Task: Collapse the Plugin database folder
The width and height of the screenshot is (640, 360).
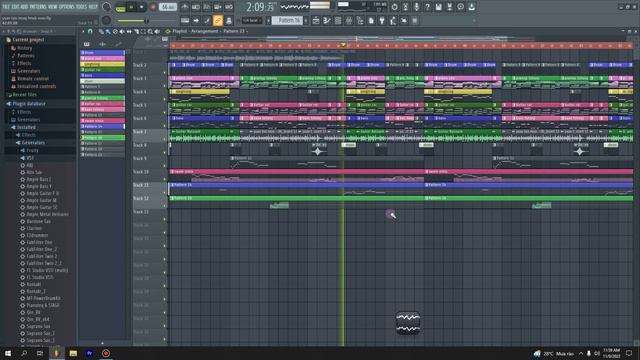Action: (29, 104)
